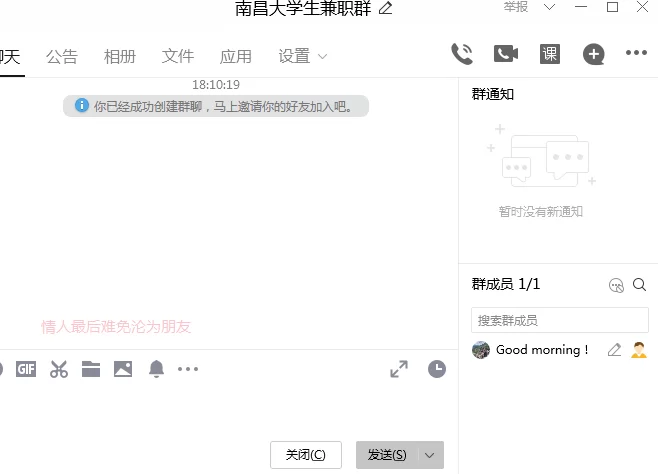The height and width of the screenshot is (474, 658).
Task: Open the GIF picker
Action: pos(26,369)
